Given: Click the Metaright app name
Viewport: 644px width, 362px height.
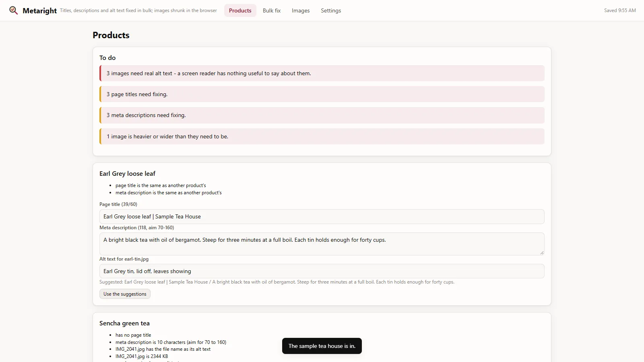Looking at the screenshot, I should [39, 11].
